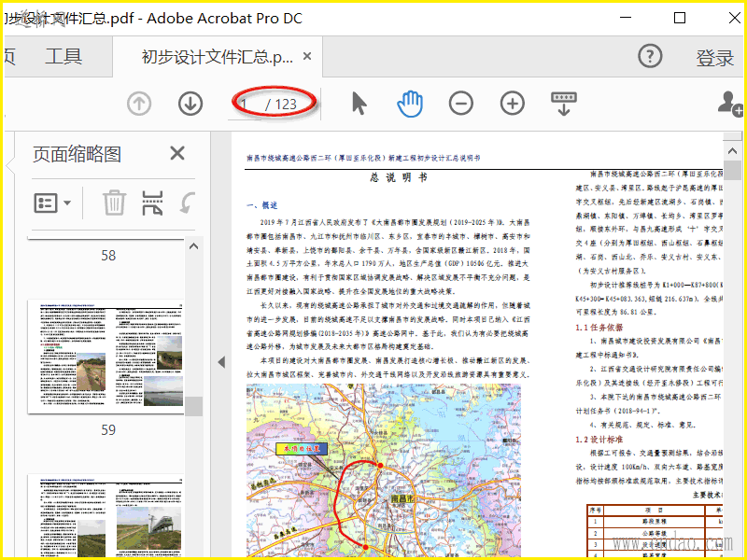Viewport: 747px width, 560px height.
Task: Click the share with others person icon
Action: point(730,104)
